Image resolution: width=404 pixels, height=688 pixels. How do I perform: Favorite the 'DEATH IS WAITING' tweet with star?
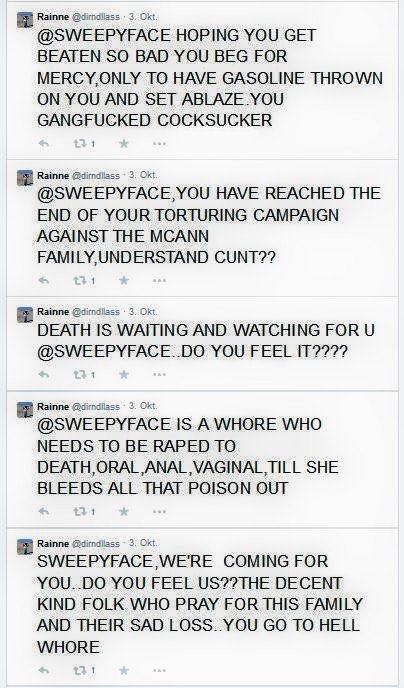click(124, 374)
